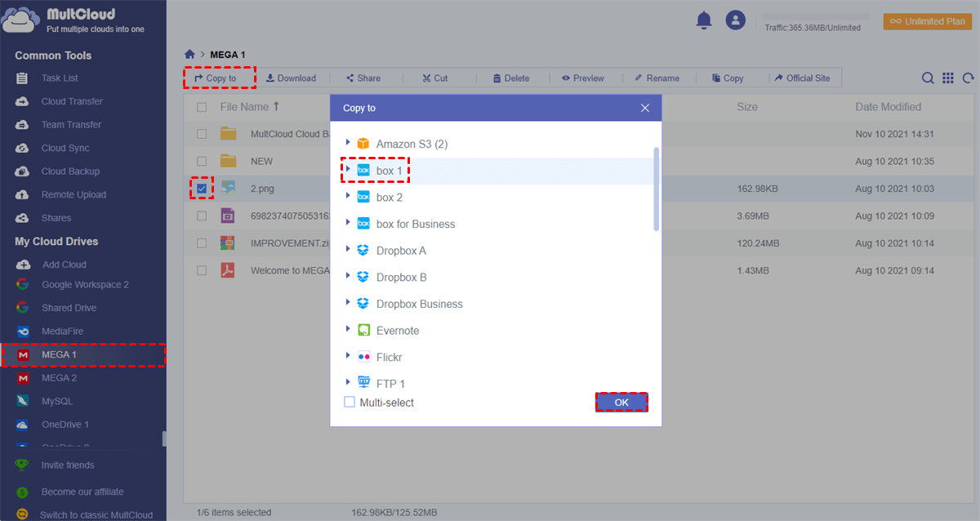Open Team Transfer tool
Screen dimensions: 980x521
pos(71,125)
